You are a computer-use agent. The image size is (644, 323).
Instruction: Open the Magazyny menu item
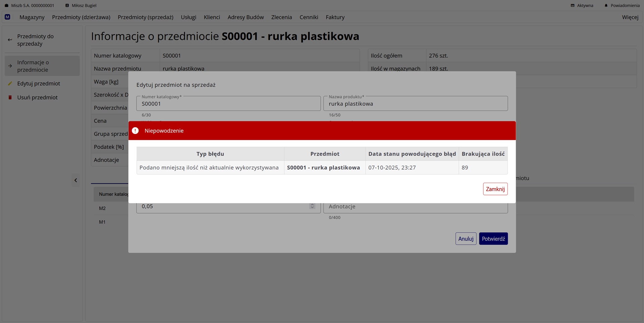click(x=32, y=17)
